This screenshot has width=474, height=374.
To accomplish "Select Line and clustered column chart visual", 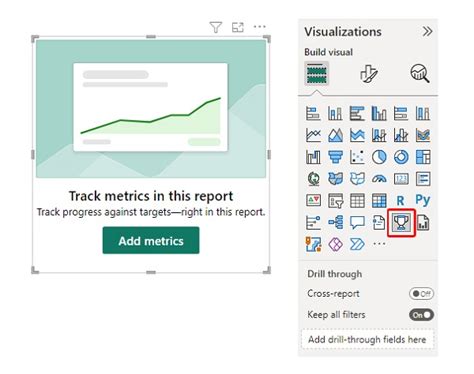I will pos(401,135).
